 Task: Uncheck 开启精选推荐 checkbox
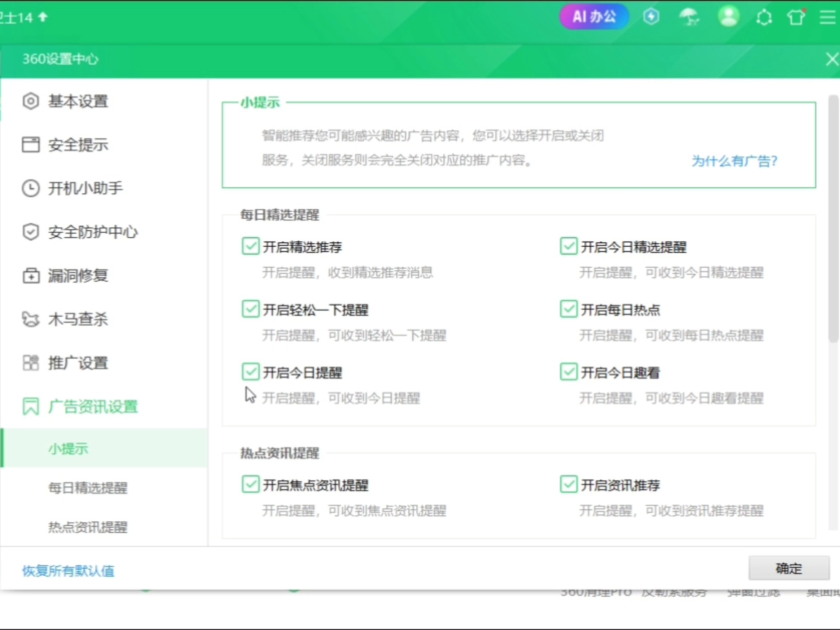tap(250, 246)
